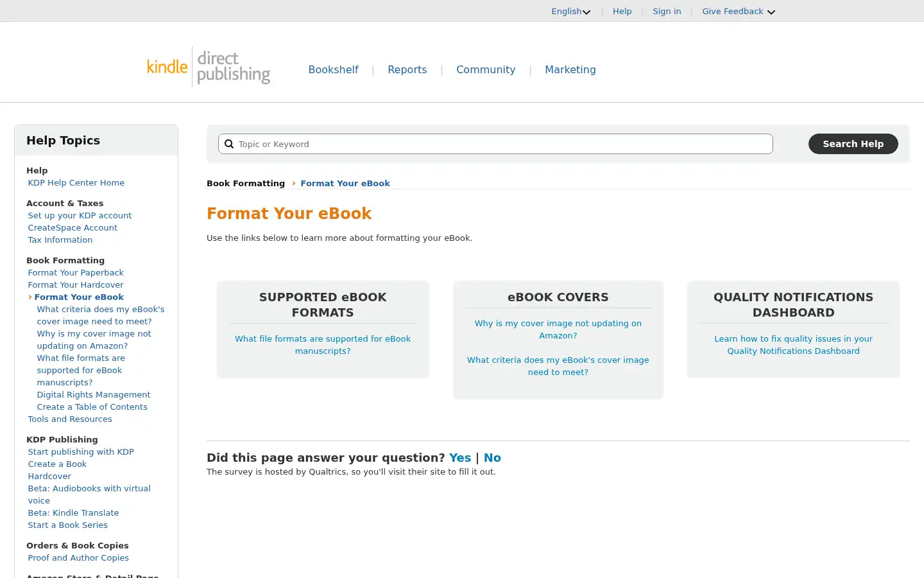Click the KDP Publishing sidebar section heading
The width and height of the screenshot is (924, 578).
pos(62,439)
